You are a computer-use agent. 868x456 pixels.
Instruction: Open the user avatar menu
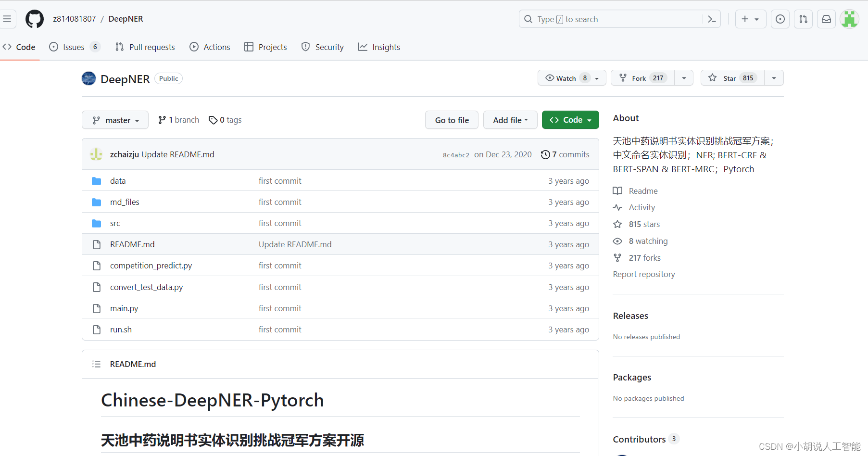[849, 19]
